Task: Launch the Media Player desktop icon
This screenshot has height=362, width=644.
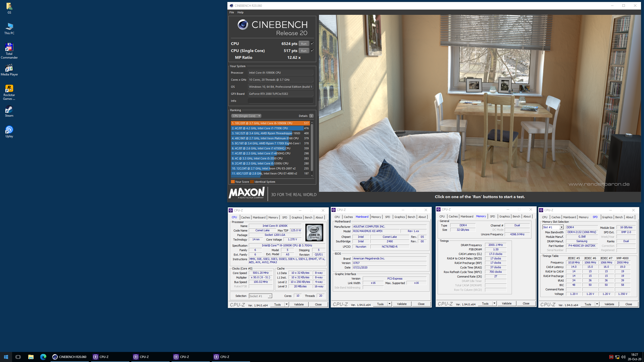Action: tap(9, 70)
